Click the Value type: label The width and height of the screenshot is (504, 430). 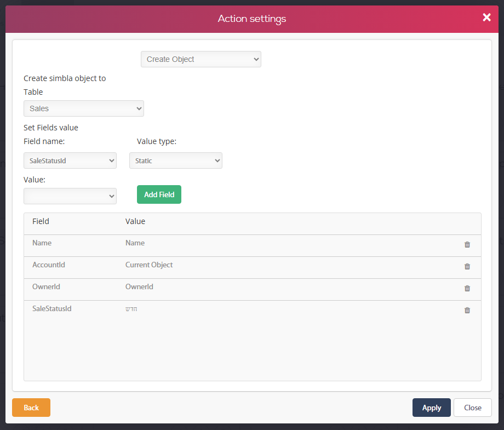(157, 141)
